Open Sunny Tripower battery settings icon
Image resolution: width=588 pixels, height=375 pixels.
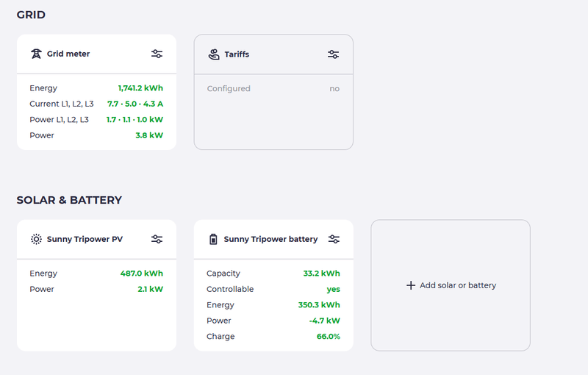(x=334, y=239)
